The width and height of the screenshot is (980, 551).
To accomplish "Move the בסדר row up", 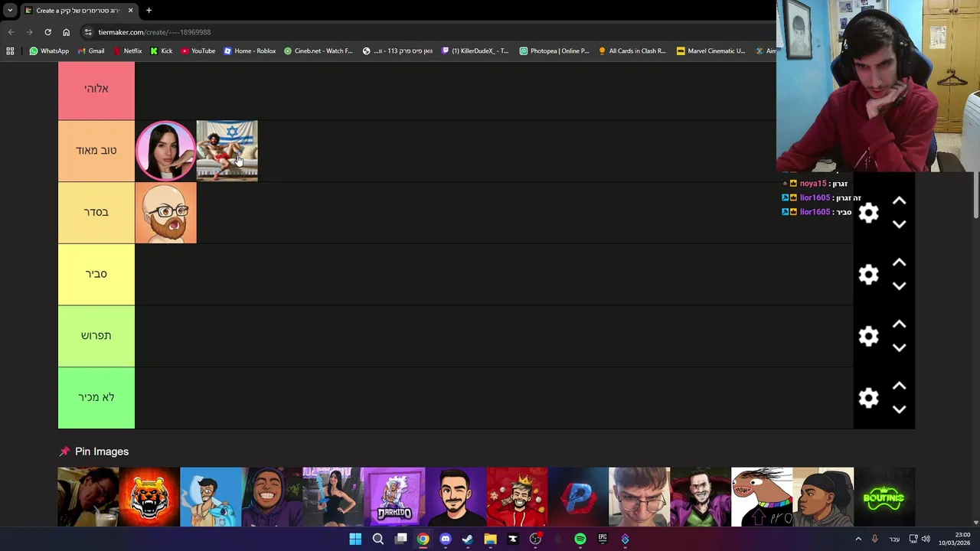I will coord(900,201).
